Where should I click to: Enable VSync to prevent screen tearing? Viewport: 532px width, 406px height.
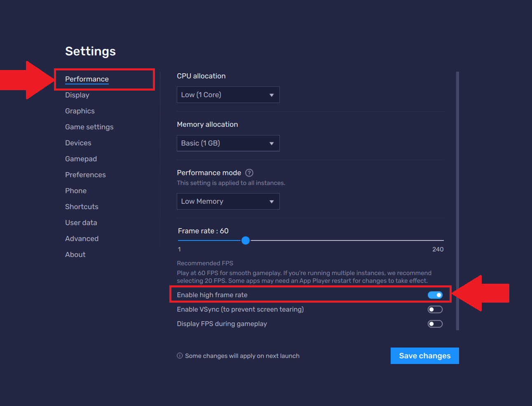[x=435, y=310]
